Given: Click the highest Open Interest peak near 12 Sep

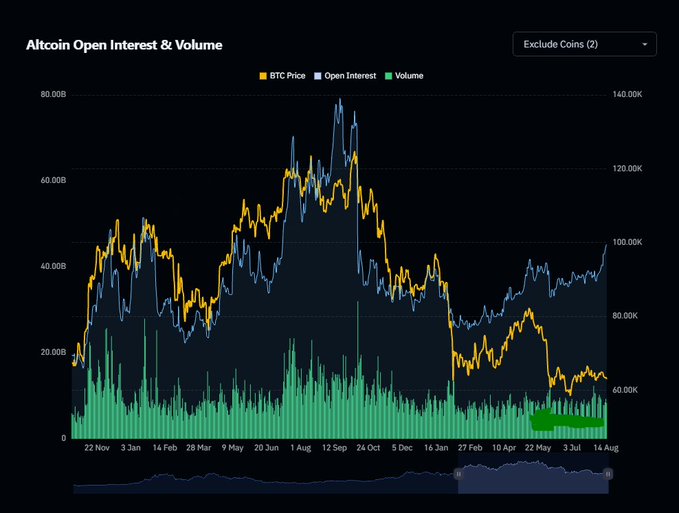Looking at the screenshot, I should coord(340,100).
